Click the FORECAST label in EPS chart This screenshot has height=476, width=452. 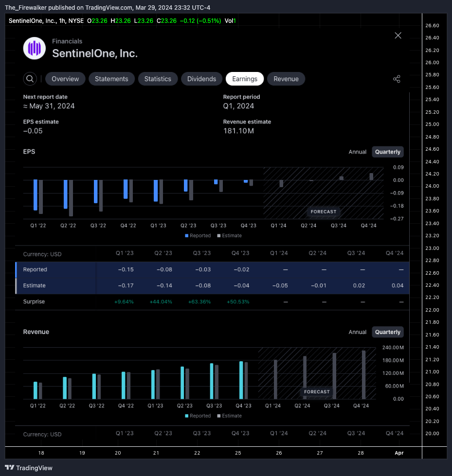[324, 212]
